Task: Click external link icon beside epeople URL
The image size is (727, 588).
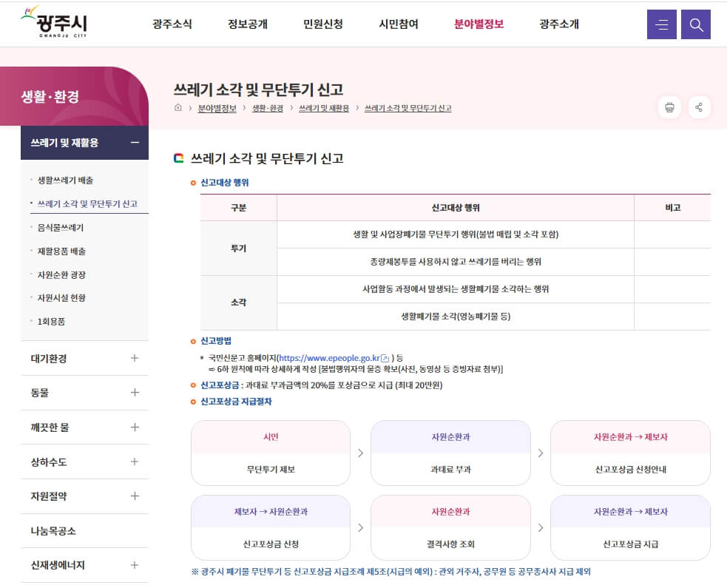Action: [385, 358]
